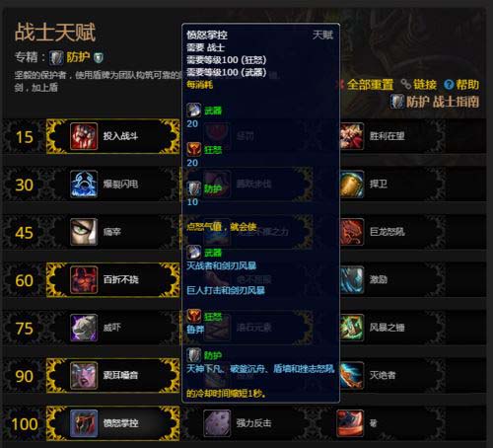
Task: Choose the 胜利在望 talent icon
Action: (352, 136)
